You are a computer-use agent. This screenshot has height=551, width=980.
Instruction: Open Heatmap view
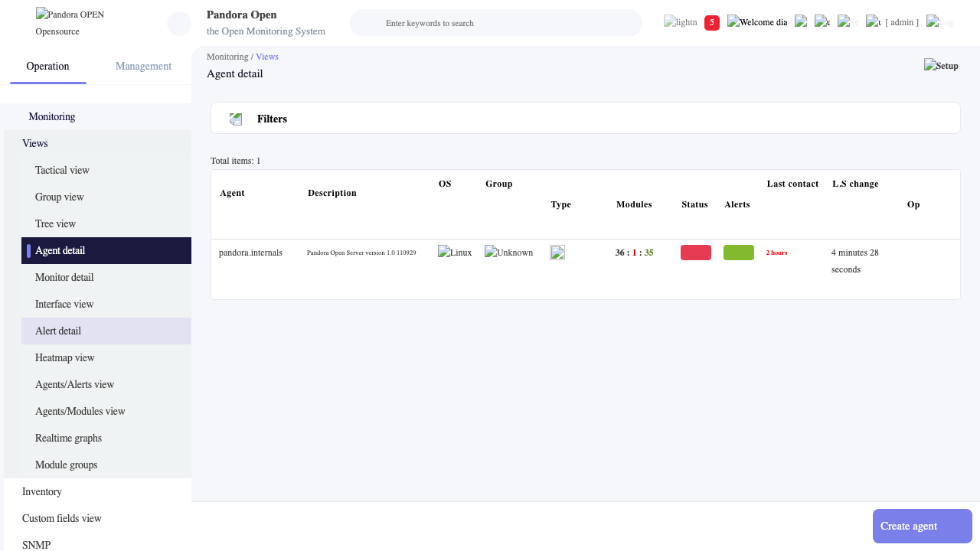[106, 357]
